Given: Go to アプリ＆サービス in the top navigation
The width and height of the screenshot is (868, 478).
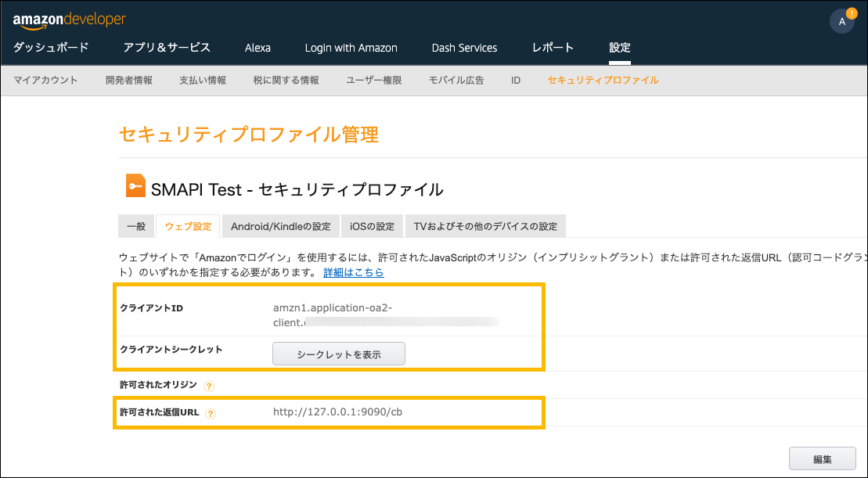Looking at the screenshot, I should 167,48.
